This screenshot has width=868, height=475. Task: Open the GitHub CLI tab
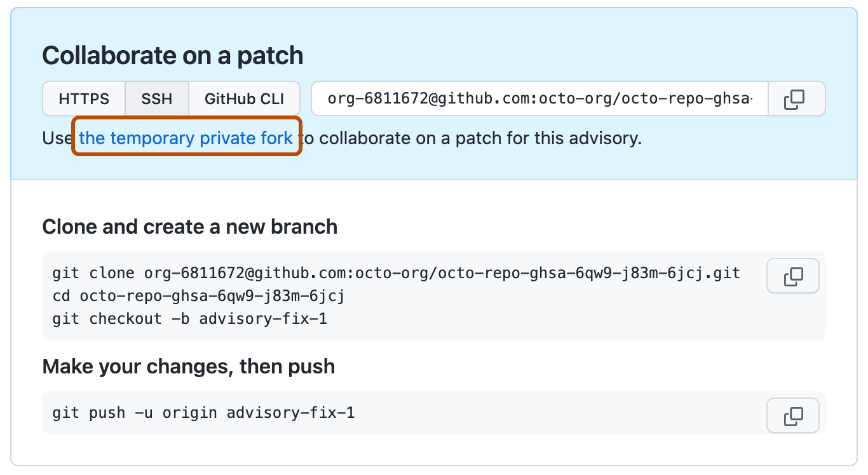(244, 98)
